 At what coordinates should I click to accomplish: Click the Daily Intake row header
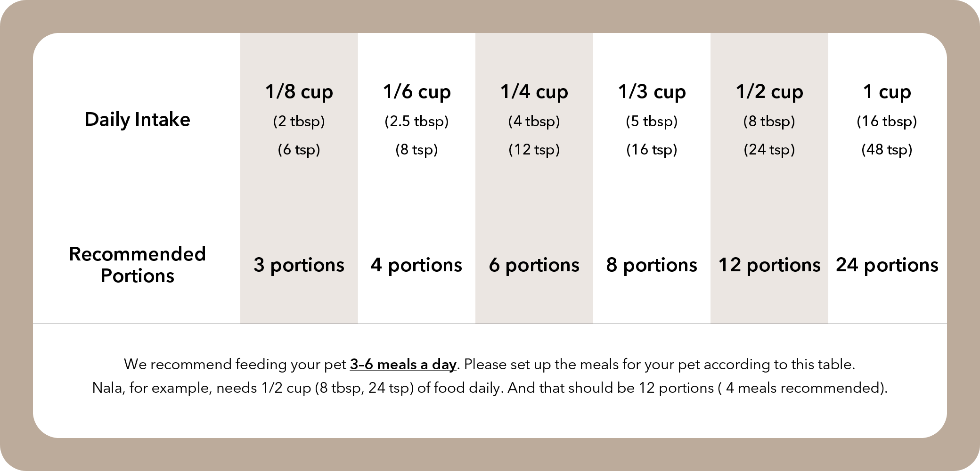click(137, 120)
